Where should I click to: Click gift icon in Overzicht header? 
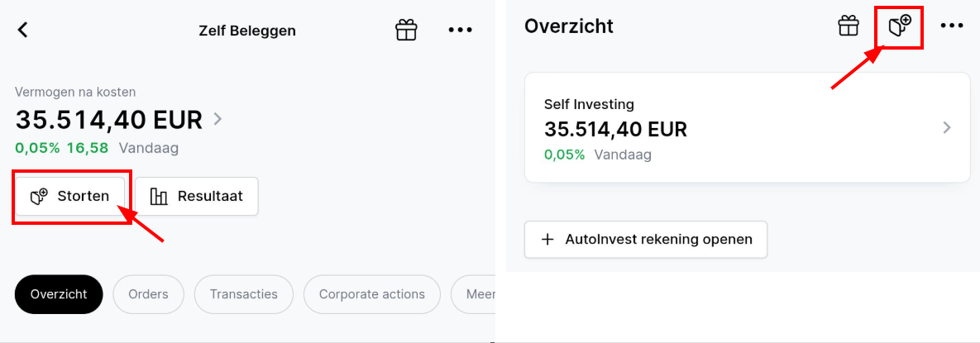[x=849, y=26]
